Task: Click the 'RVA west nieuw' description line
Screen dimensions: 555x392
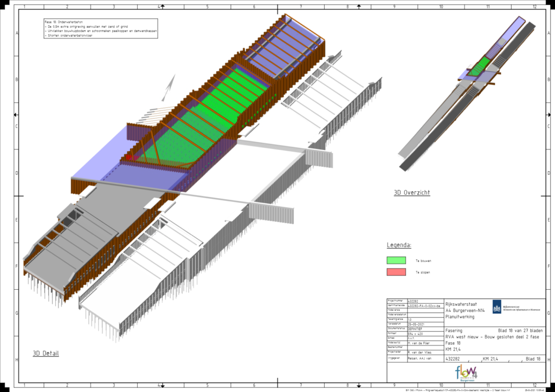Action: (491, 336)
